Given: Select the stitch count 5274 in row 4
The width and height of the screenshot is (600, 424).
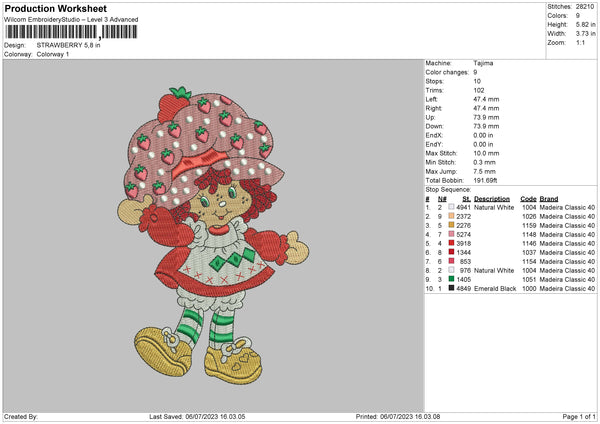Looking at the screenshot, I should [x=463, y=235].
